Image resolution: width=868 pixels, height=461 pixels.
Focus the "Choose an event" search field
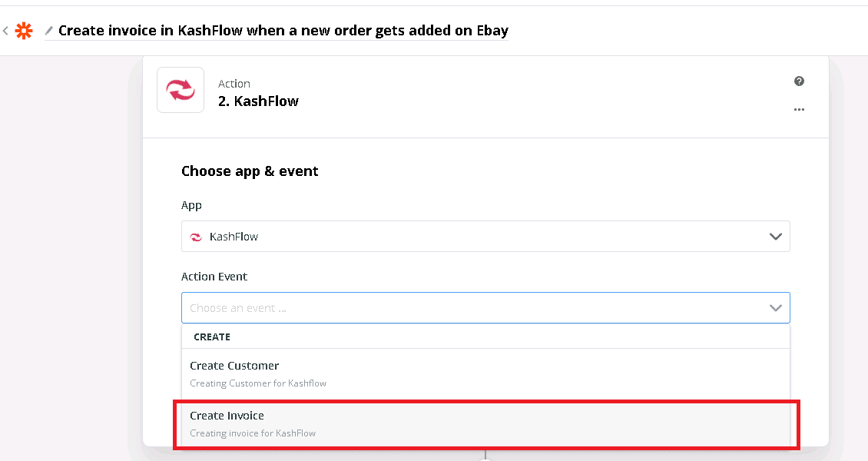(x=461, y=308)
